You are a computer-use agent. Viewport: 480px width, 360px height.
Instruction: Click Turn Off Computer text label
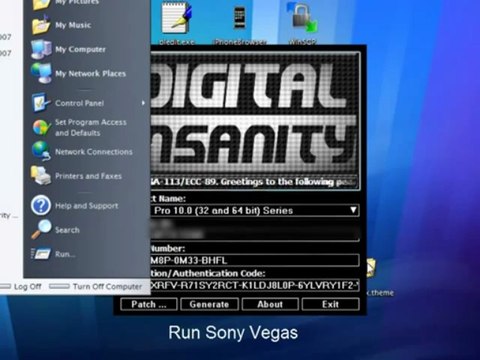coord(107,286)
